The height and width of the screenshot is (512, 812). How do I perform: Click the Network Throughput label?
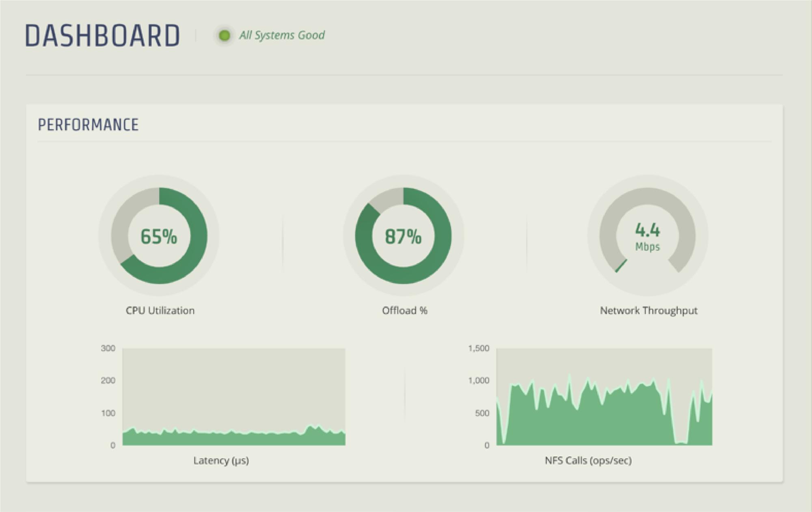coord(648,311)
